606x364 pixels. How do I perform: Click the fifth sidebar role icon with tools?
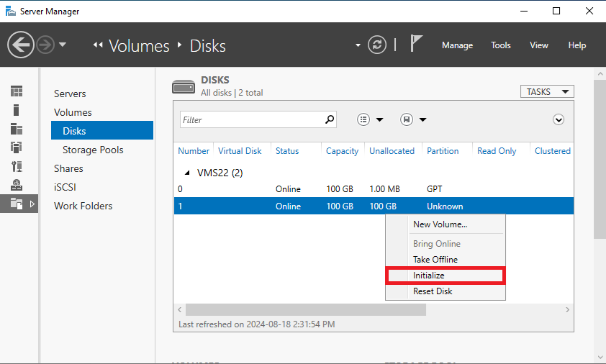click(x=17, y=166)
